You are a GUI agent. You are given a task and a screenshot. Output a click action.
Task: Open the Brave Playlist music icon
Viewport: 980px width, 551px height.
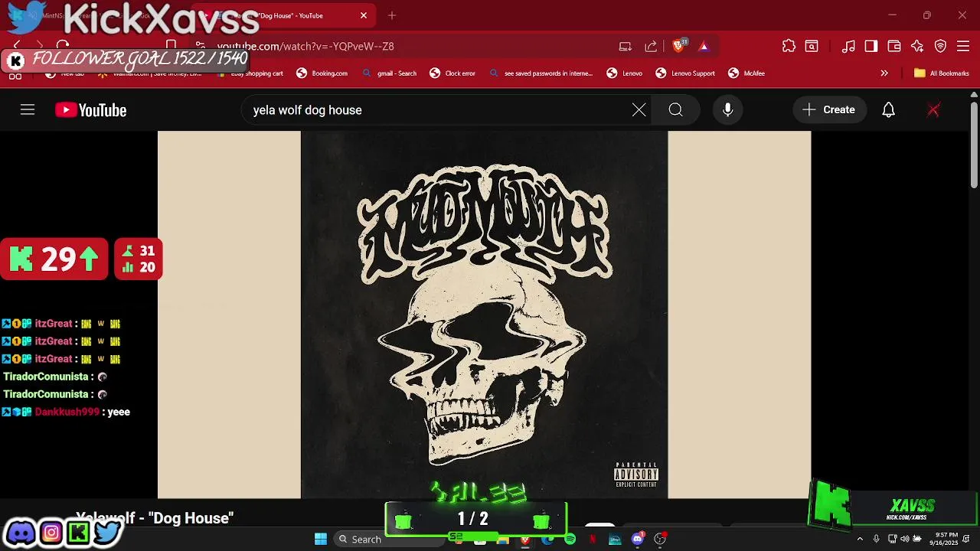tap(848, 46)
